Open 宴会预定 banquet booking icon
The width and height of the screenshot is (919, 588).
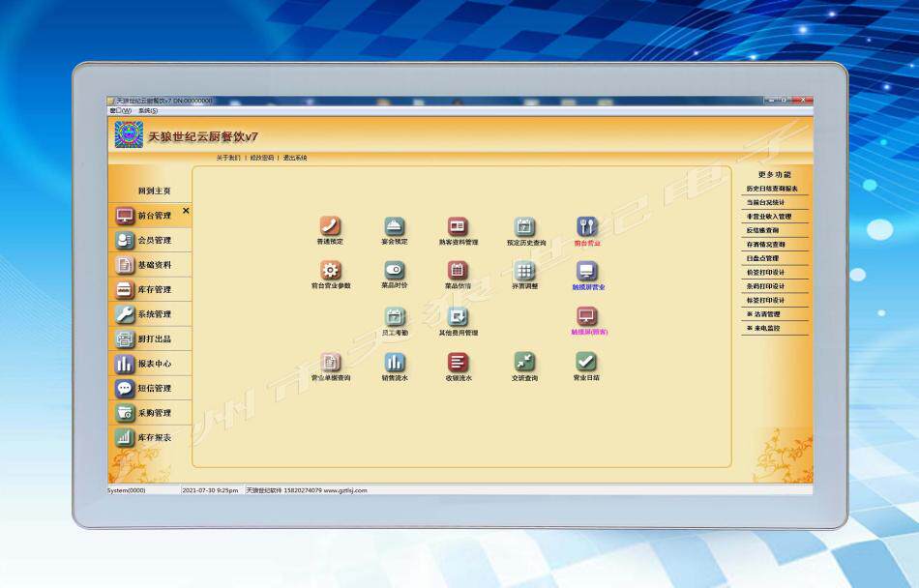click(395, 226)
